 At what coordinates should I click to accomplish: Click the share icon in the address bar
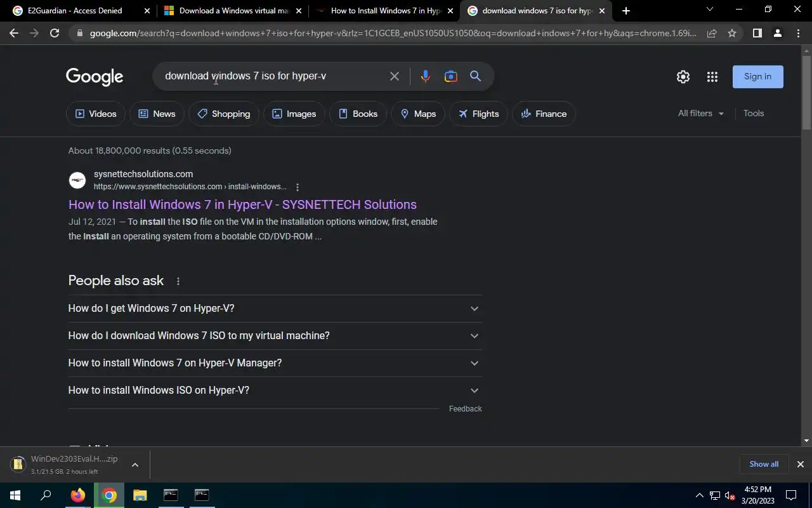click(x=712, y=33)
